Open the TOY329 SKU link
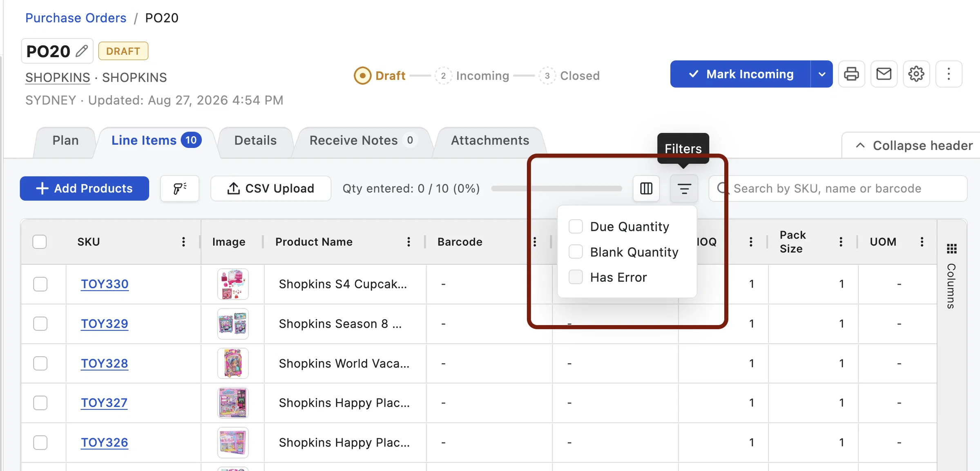The image size is (980, 471). (x=105, y=324)
